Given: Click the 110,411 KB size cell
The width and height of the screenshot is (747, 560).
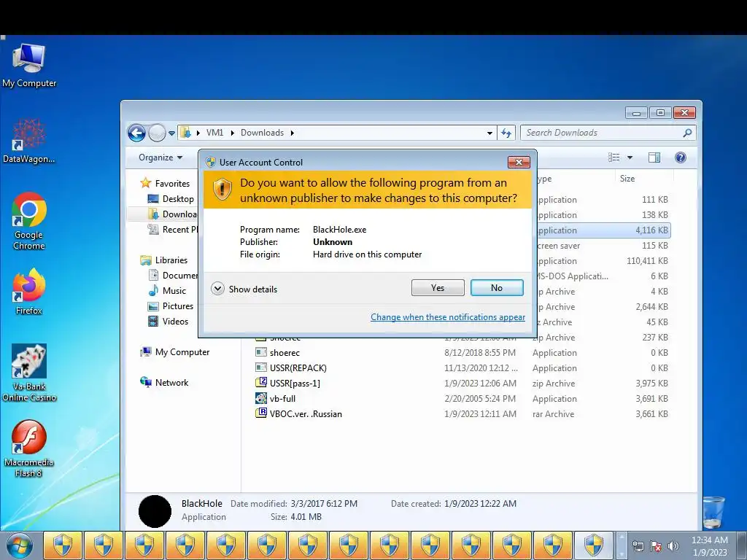Looking at the screenshot, I should coord(647,261).
